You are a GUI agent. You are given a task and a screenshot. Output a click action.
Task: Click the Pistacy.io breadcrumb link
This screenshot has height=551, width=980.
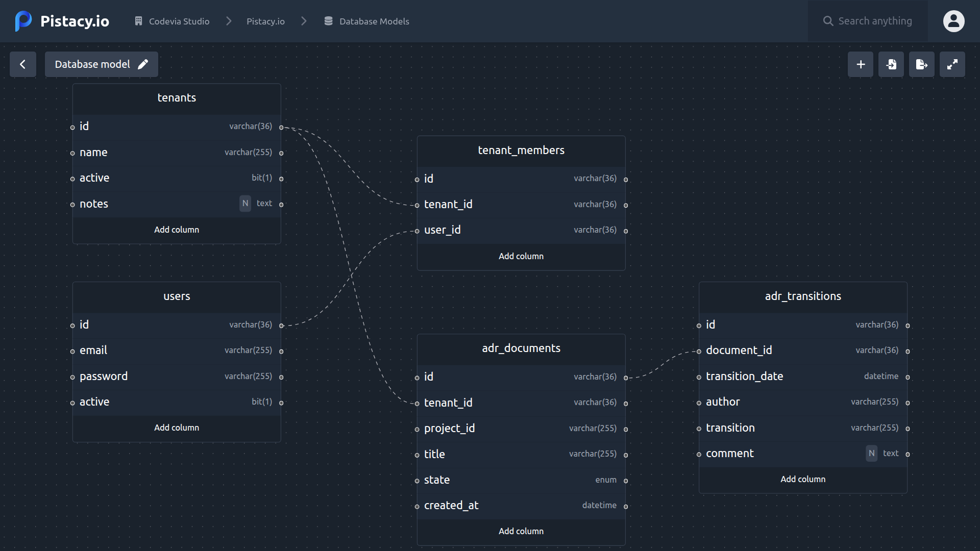coord(265,21)
